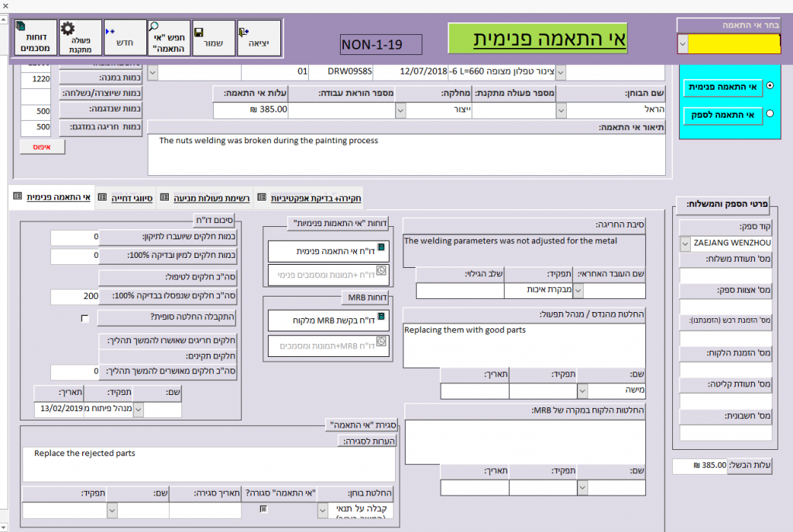Tick the final decision received (התקבלה החלטה סופית) checkbox
The image size is (793, 532).
[x=85, y=318]
